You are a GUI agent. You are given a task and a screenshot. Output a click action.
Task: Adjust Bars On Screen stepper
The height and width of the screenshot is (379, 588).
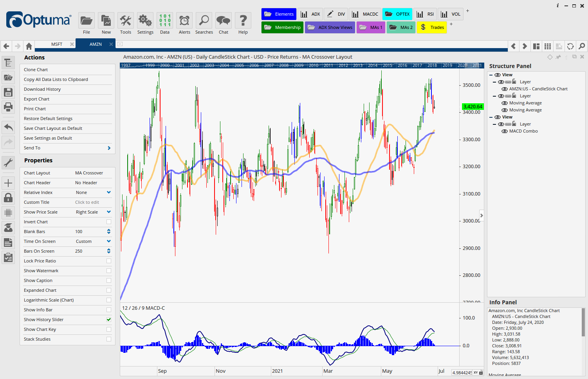[109, 251]
